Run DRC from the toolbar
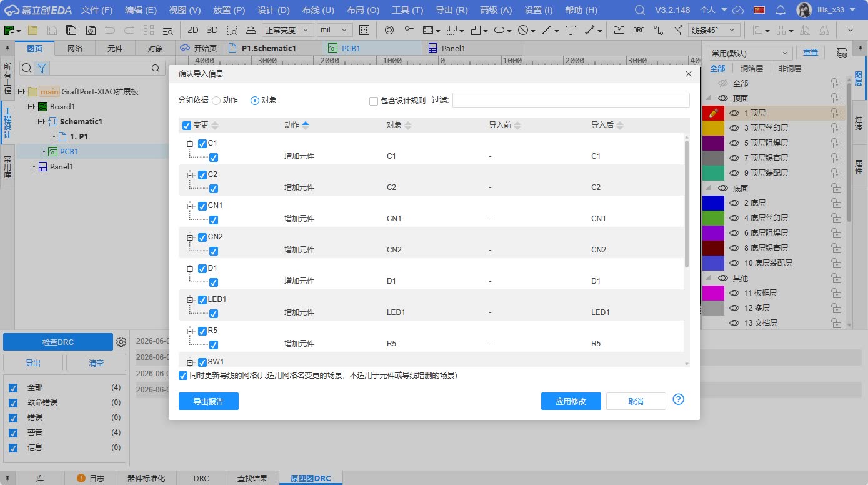The image size is (868, 485). pyautogui.click(x=638, y=30)
